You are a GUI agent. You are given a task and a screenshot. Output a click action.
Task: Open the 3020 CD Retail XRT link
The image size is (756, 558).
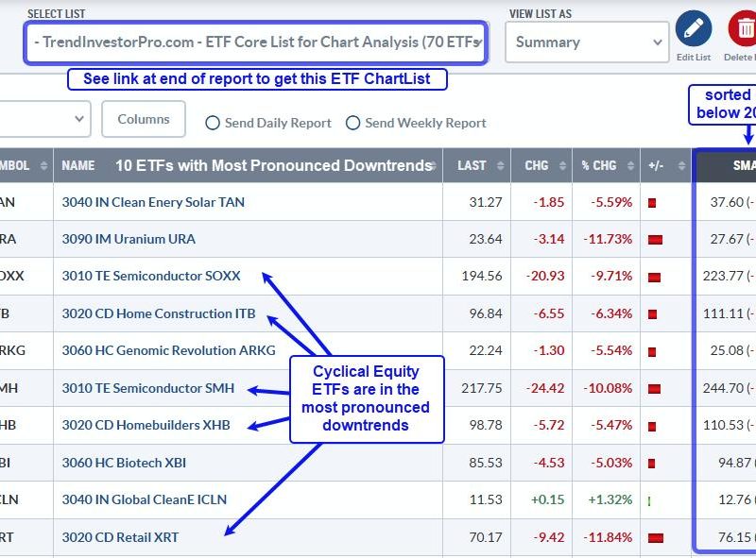(120, 537)
